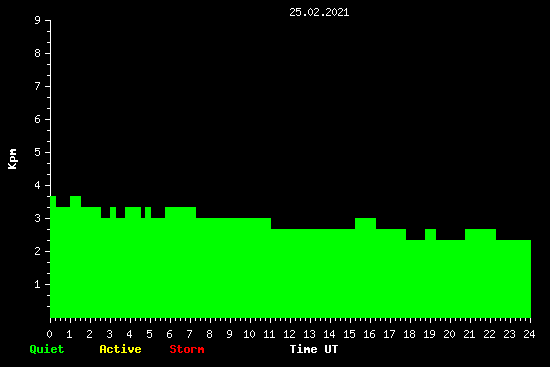Click the hour 6 tick label

click(169, 334)
